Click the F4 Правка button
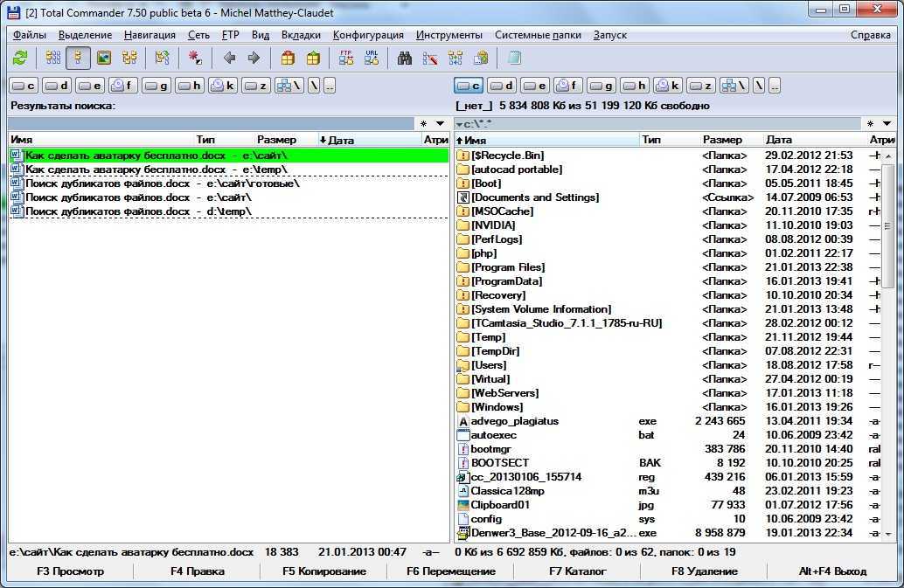 (x=198, y=571)
